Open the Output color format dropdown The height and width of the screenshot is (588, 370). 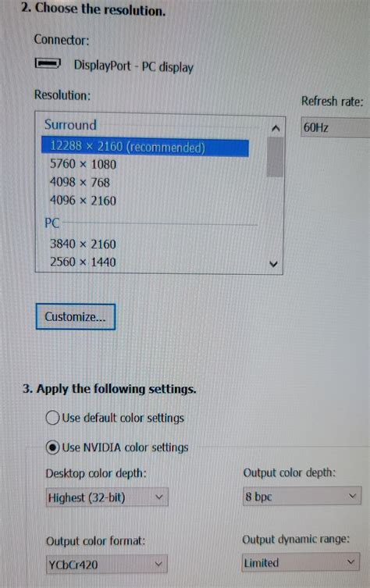(107, 564)
